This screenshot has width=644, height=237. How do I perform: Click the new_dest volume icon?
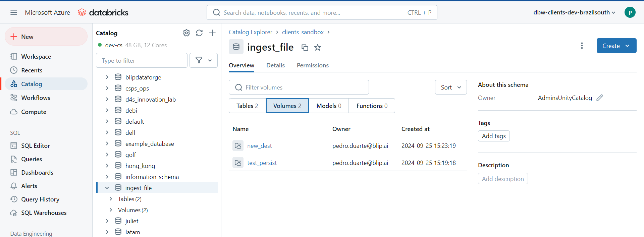click(238, 145)
